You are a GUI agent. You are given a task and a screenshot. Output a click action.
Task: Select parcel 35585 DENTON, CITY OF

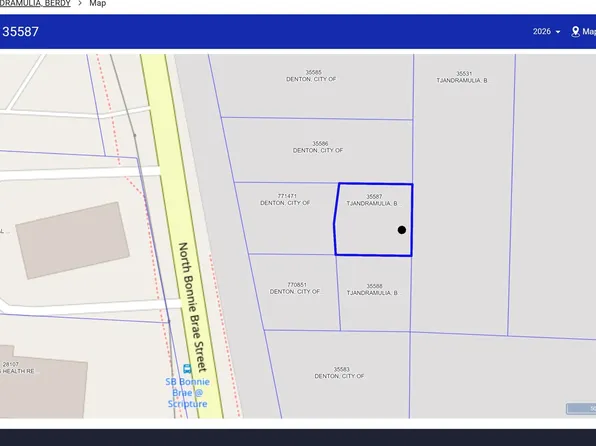coord(311,76)
